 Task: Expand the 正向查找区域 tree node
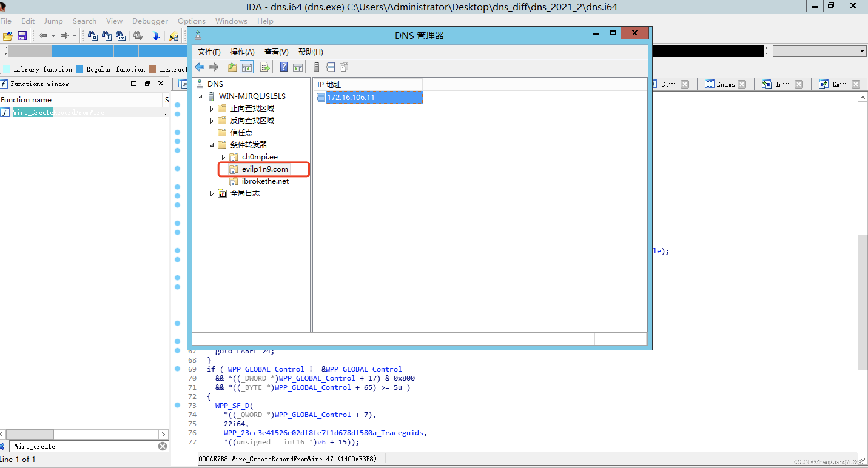(x=212, y=109)
